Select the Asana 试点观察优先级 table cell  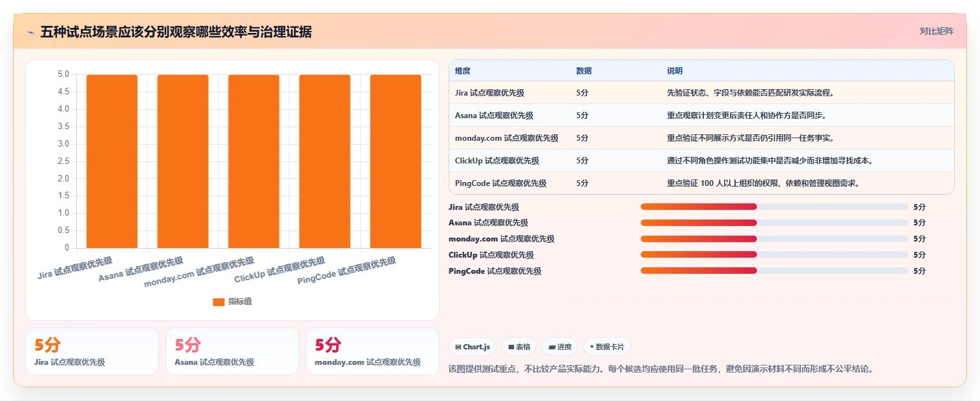click(510, 115)
